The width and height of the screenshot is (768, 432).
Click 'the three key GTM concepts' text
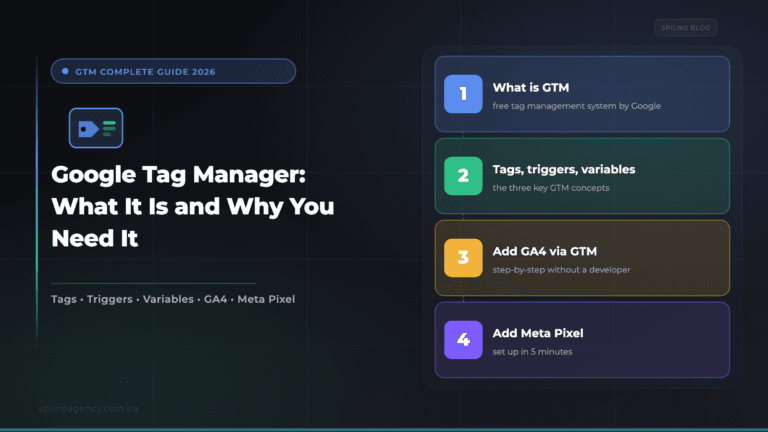click(x=551, y=188)
